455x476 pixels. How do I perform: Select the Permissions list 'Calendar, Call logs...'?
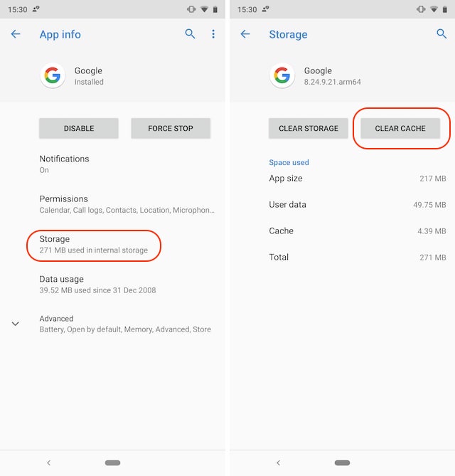(x=127, y=210)
